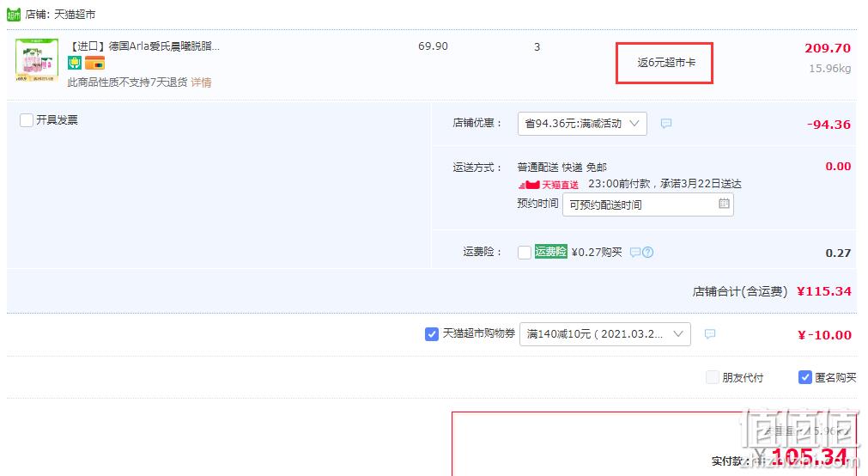Click the 0.27 insurance price value
The image size is (868, 476).
(838, 253)
